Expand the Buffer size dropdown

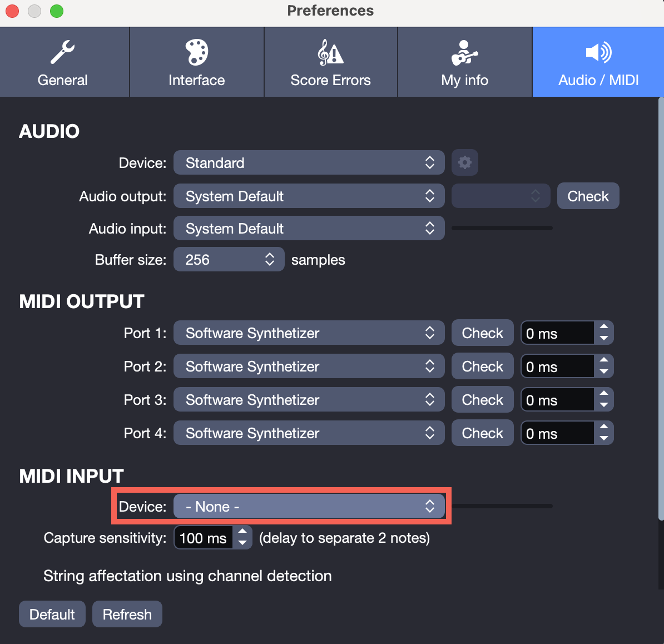229,260
